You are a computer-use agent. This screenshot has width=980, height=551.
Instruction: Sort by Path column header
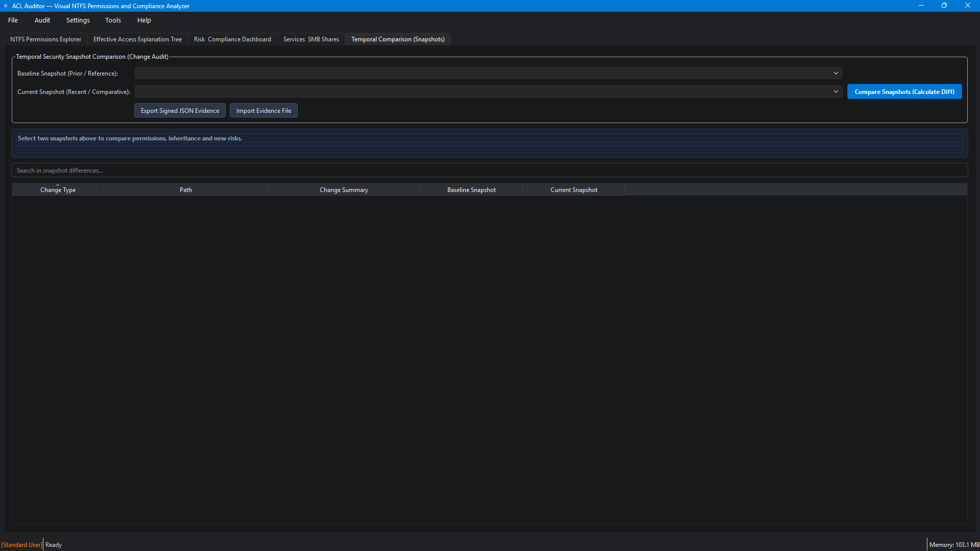[x=185, y=189]
